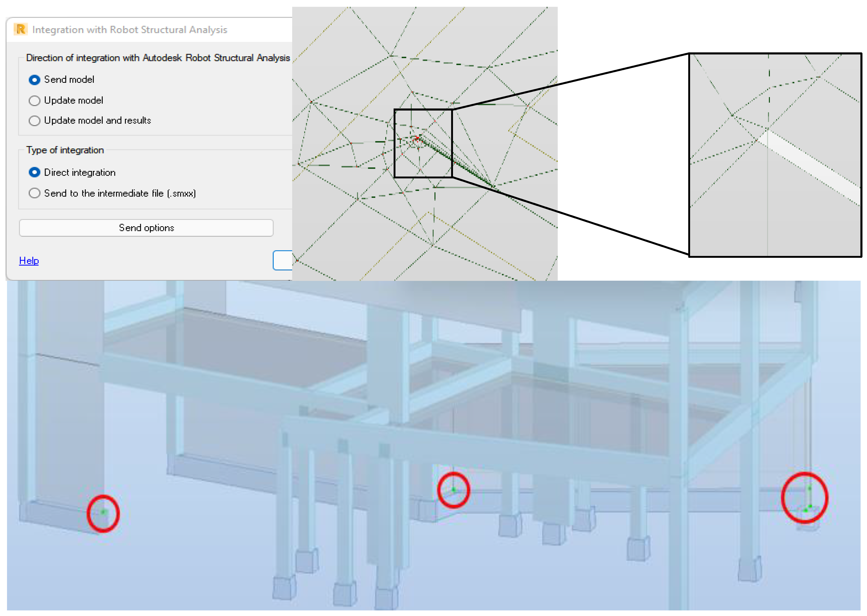Click the Integration with Robot Structural Analysis title
This screenshot has width=867, height=616.
(x=130, y=29)
